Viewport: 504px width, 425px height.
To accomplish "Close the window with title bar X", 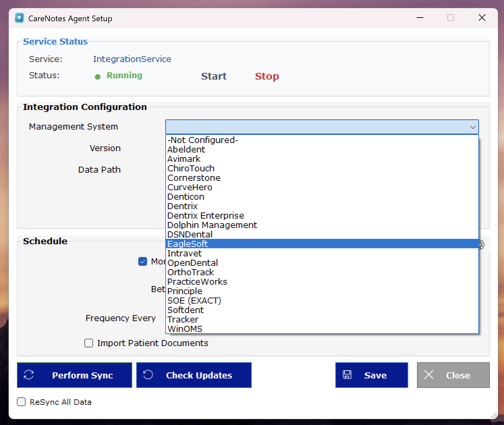I will [x=482, y=18].
